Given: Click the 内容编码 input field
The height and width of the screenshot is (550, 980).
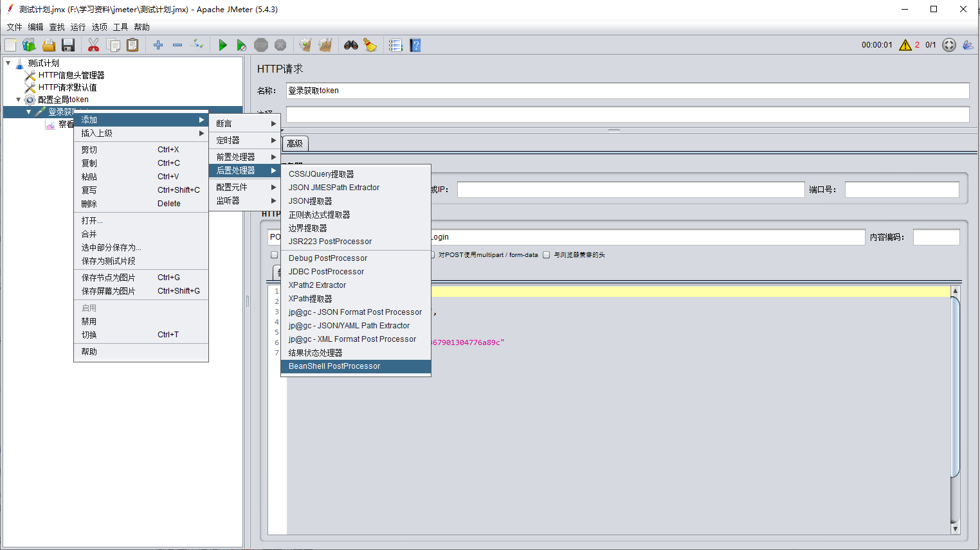Looking at the screenshot, I should pos(936,237).
